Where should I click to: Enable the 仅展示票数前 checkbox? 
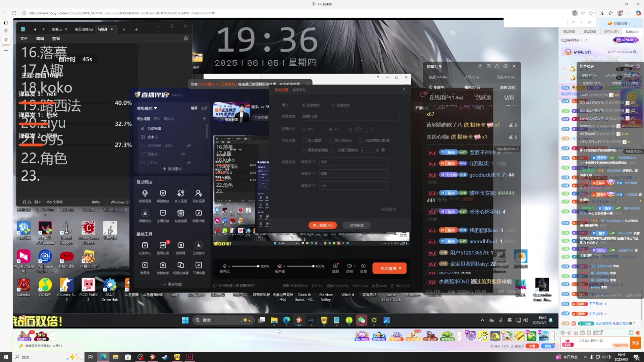334,150
